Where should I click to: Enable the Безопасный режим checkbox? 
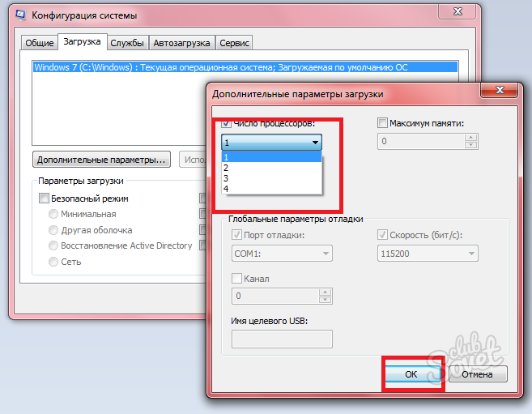pos(44,198)
